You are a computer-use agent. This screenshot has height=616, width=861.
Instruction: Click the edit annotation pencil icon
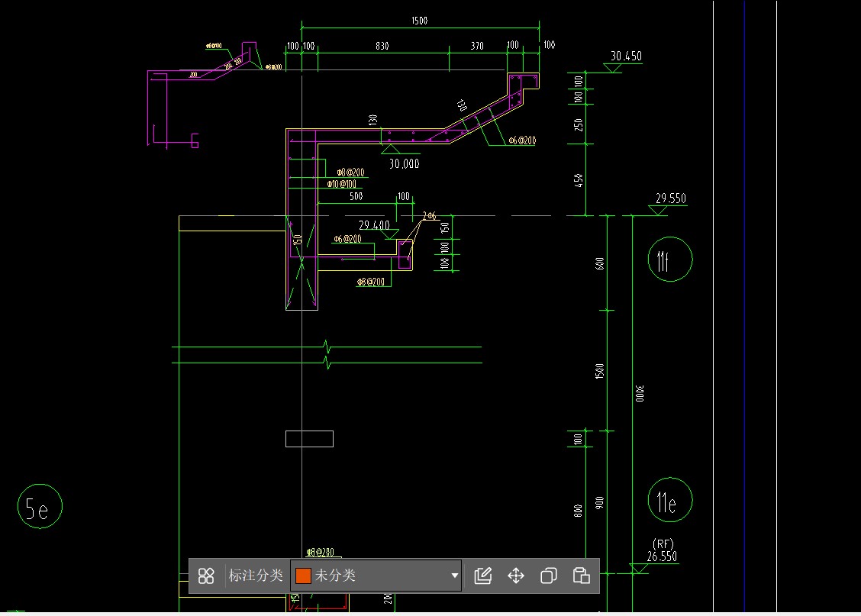(482, 576)
